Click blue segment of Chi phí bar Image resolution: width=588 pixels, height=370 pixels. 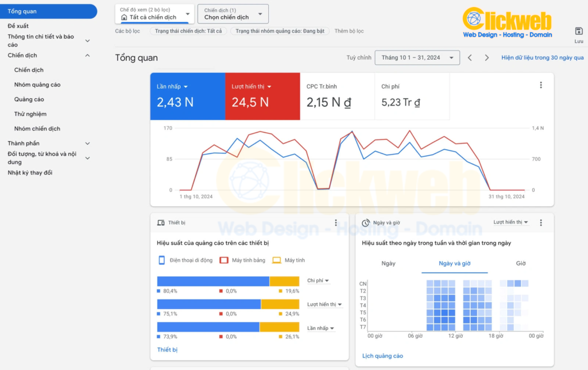coord(212,281)
